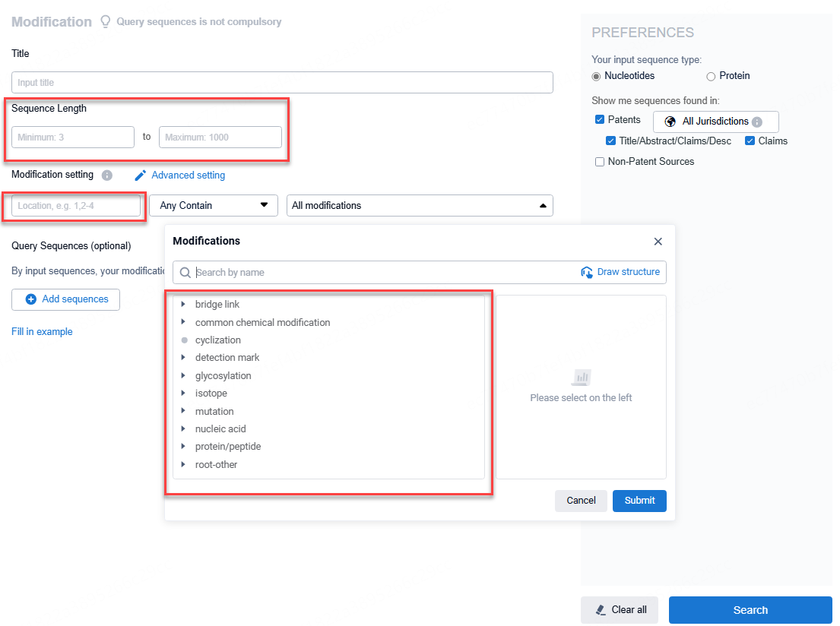The image size is (840, 626).
Task: Select cyclization in the modifications list
Action: click(217, 340)
